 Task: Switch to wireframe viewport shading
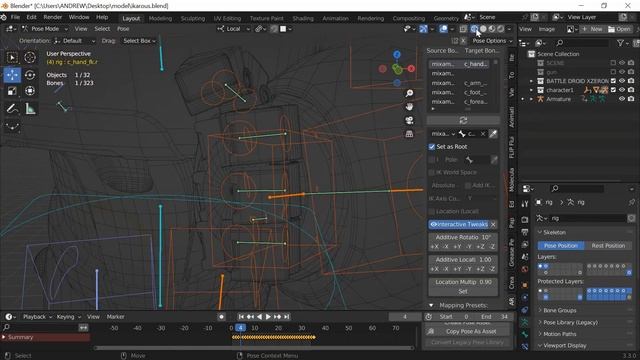click(475, 29)
